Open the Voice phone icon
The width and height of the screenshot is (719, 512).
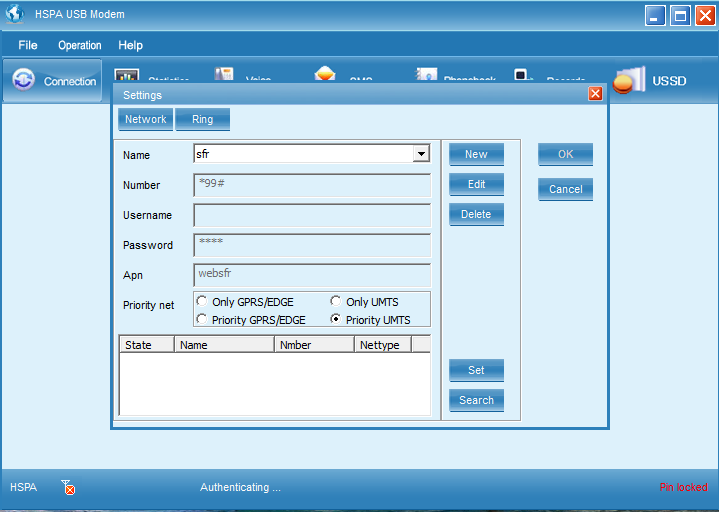[x=224, y=76]
